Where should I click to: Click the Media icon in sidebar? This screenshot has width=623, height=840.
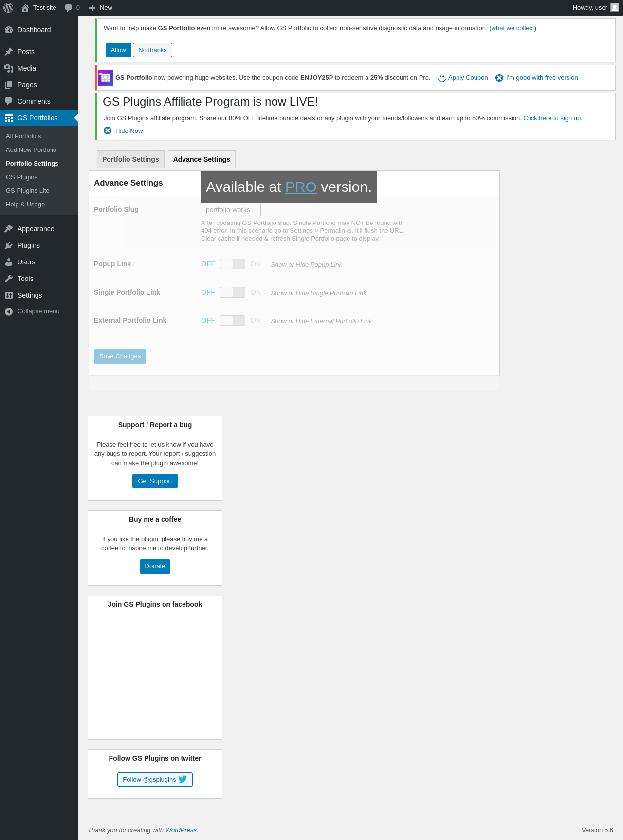(x=9, y=68)
